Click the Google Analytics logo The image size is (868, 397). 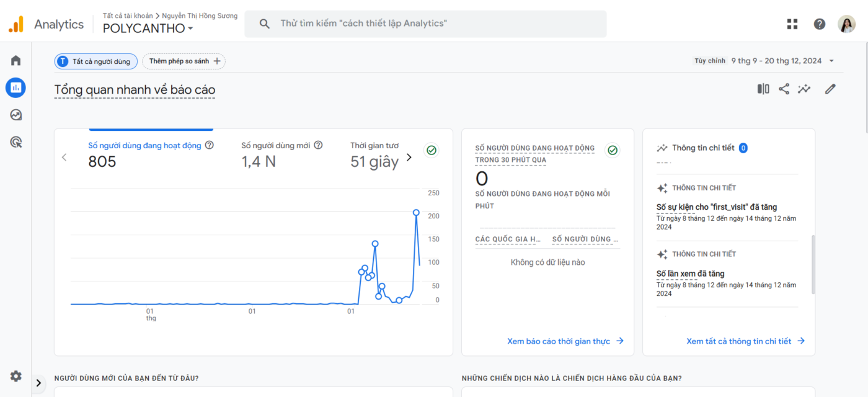click(16, 24)
